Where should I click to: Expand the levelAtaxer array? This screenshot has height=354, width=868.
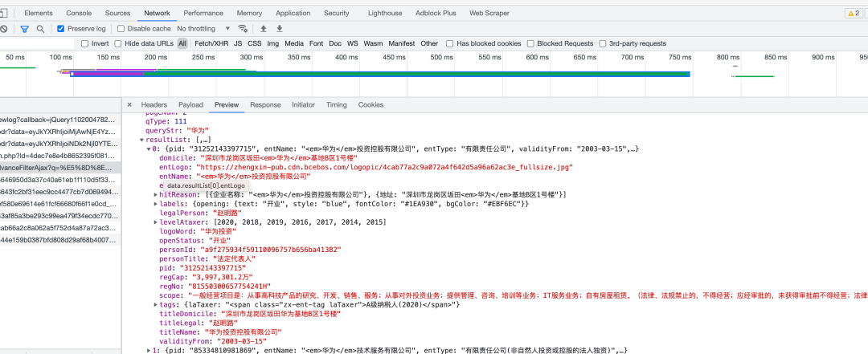[156, 222]
